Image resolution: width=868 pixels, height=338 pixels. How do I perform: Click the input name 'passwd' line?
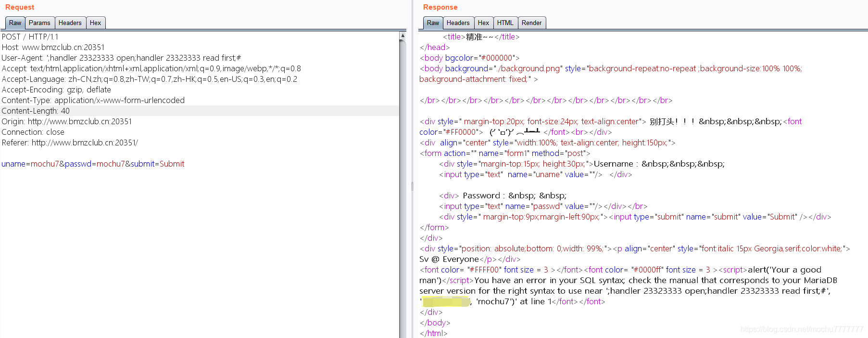(x=543, y=206)
